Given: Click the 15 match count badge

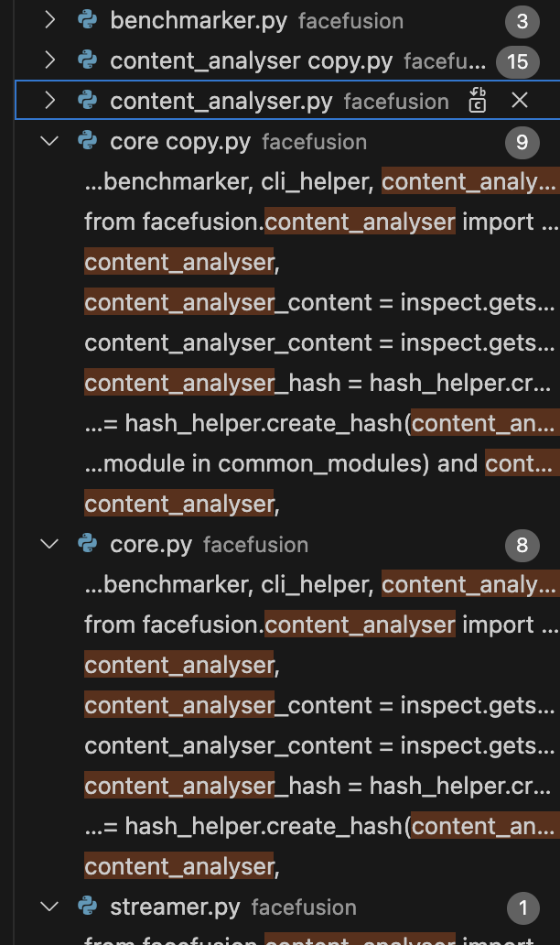Looking at the screenshot, I should [x=518, y=61].
